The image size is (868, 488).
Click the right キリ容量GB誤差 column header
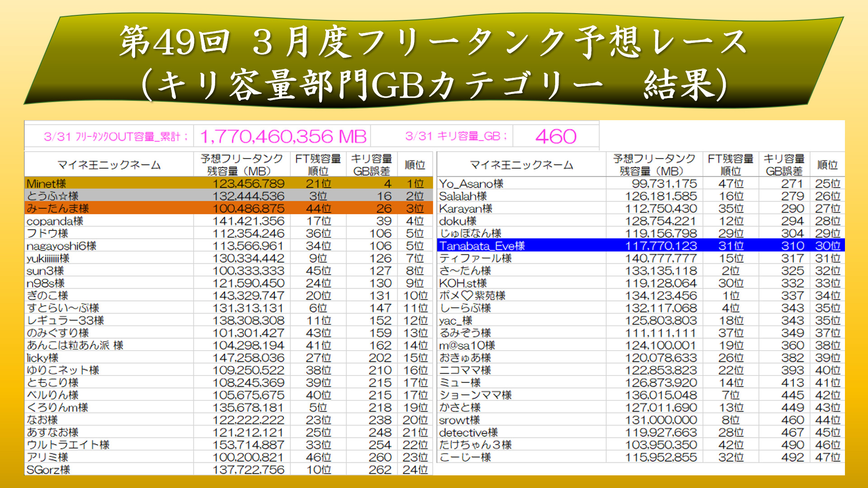click(784, 165)
